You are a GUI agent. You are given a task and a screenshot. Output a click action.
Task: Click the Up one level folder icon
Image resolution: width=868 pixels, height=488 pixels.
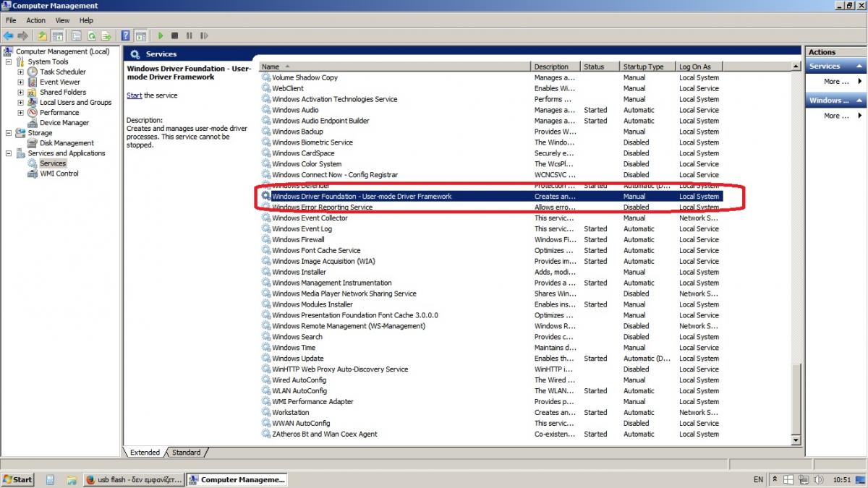(x=43, y=35)
